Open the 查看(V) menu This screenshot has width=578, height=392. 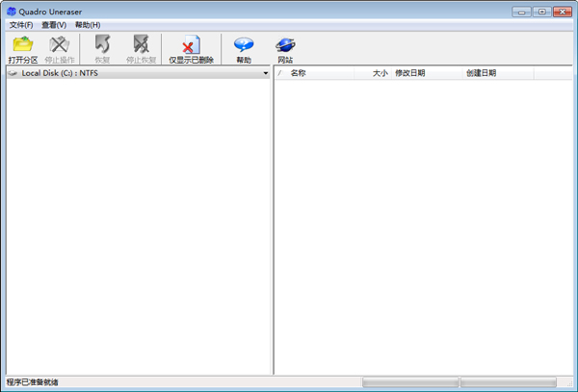point(54,25)
